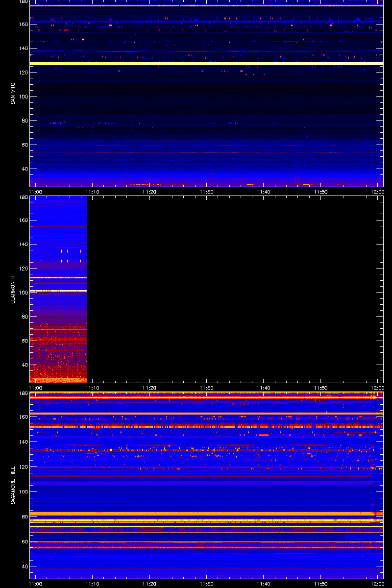392x588 pixels.
Task: Select the 100 tick on San Vito axis
Action: coord(23,97)
